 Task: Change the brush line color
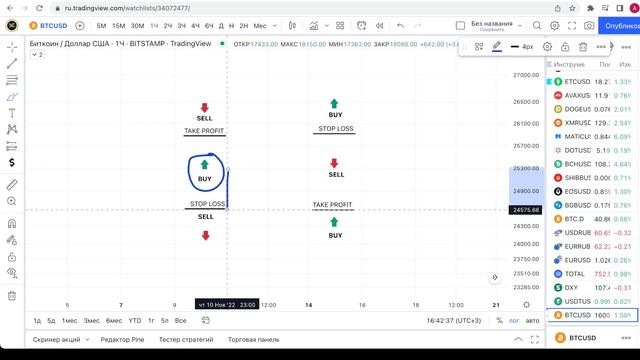pos(497,47)
